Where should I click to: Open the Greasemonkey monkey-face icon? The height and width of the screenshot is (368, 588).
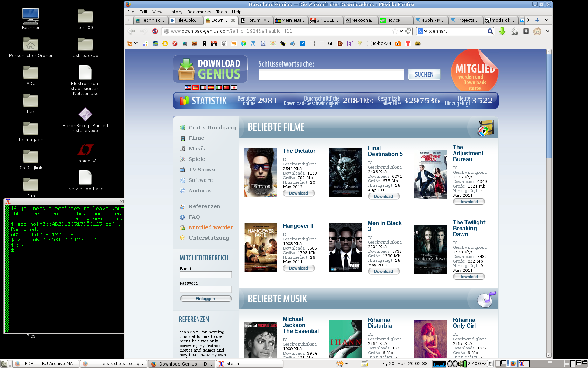point(537,31)
